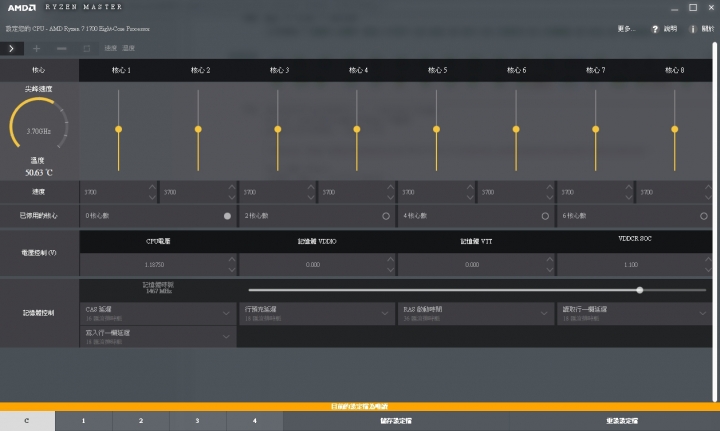720x431 pixels.
Task: Expand the CAS 延遲 dropdown
Action: [226, 312]
